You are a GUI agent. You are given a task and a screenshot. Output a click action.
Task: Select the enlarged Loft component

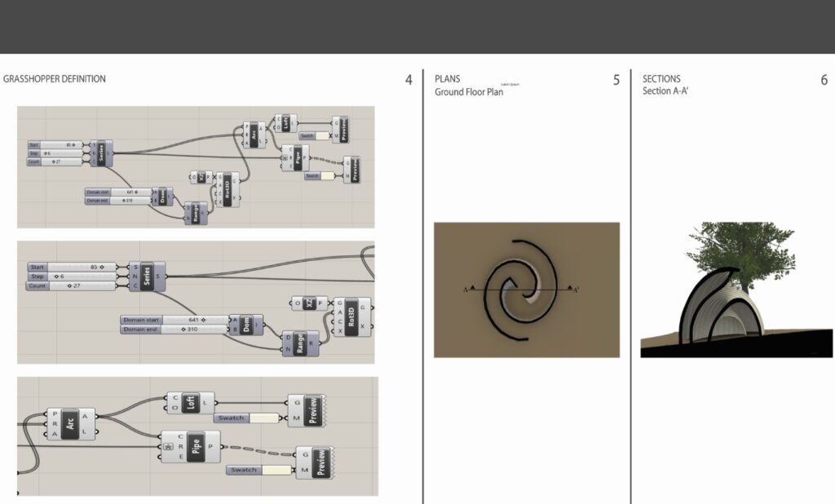click(x=192, y=401)
